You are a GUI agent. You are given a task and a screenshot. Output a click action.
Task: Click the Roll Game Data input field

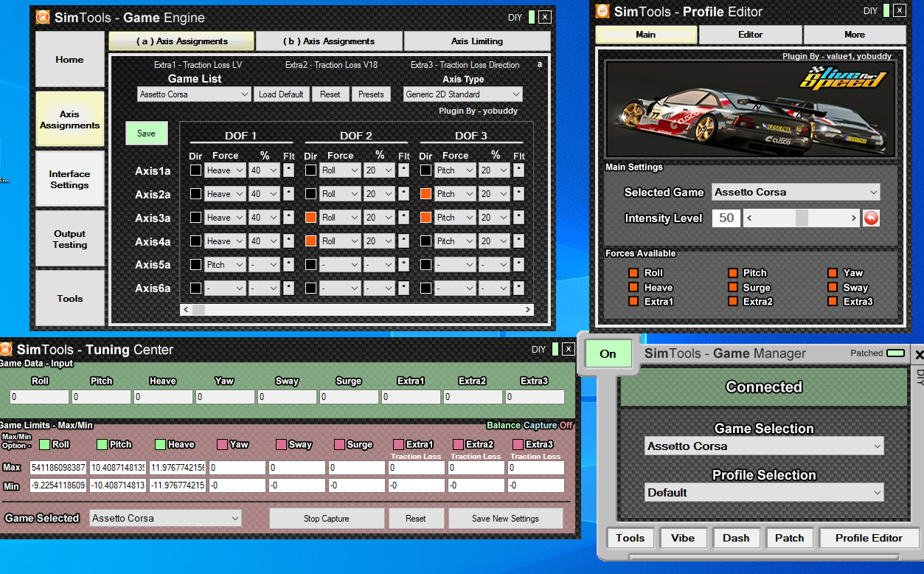click(40, 397)
